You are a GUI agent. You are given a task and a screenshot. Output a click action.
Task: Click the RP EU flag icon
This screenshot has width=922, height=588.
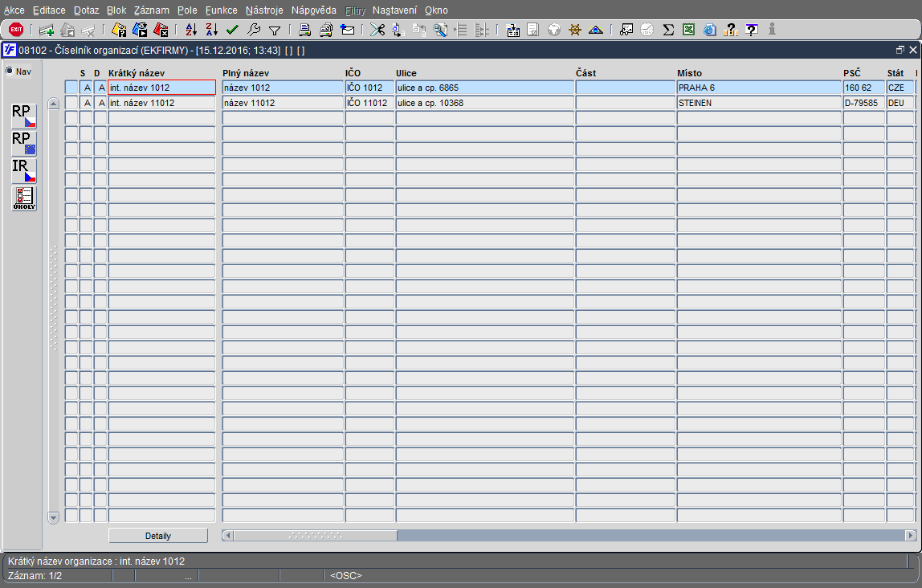24,144
